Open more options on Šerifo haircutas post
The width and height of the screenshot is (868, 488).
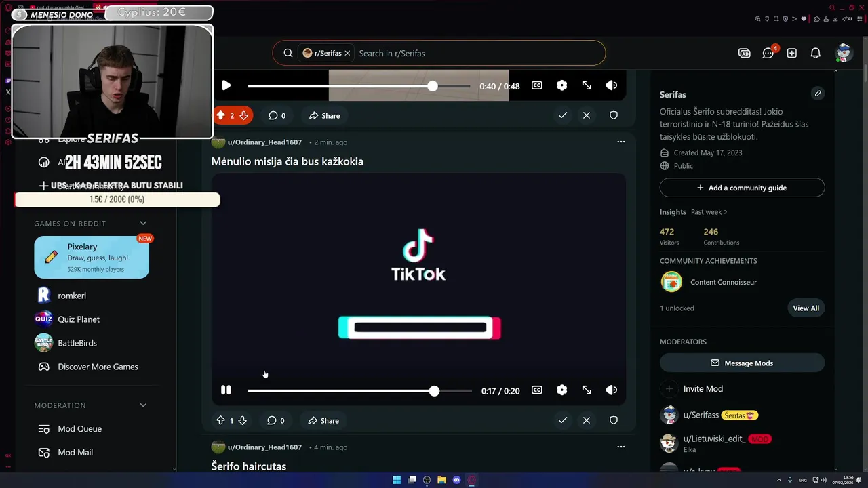pos(620,447)
